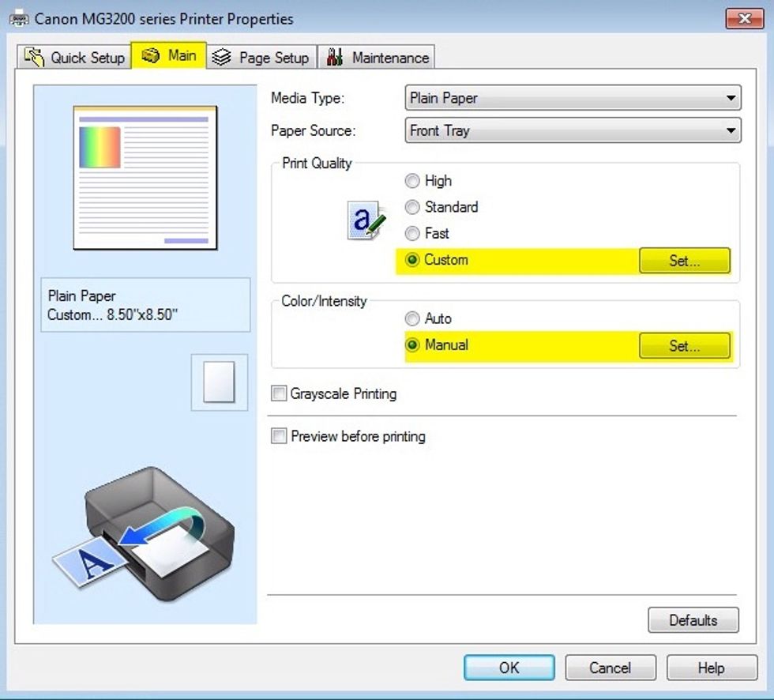Screen dimensions: 774x700
Task: Click Set next to Custom print quality
Action: pos(684,260)
